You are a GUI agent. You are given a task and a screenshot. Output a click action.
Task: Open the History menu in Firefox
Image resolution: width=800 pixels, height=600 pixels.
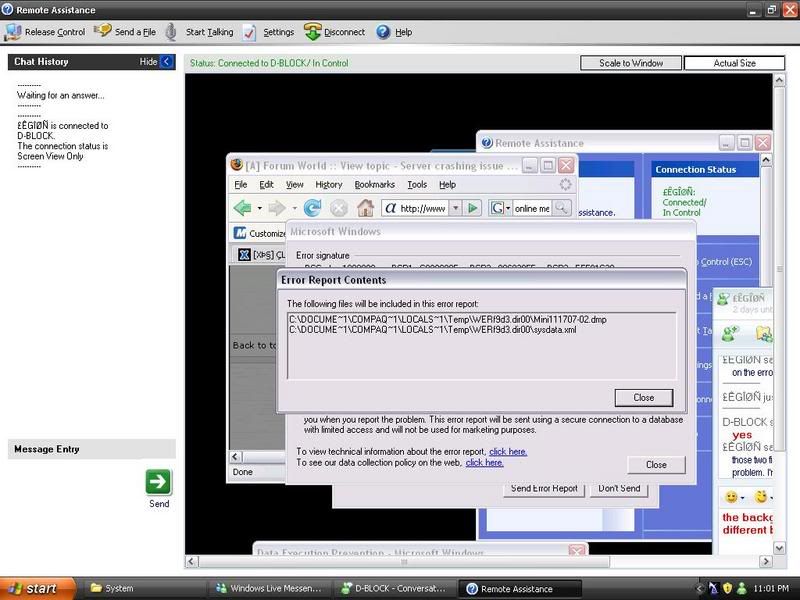click(x=329, y=185)
